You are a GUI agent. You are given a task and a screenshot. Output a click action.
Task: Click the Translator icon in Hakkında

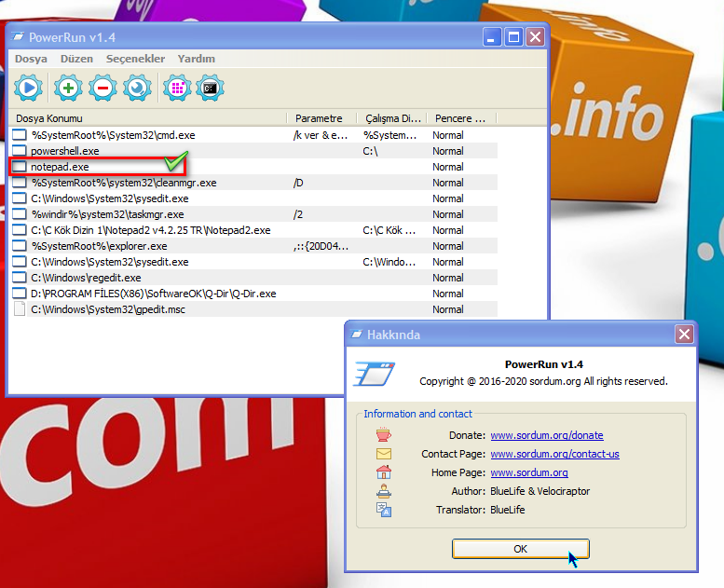click(x=384, y=510)
